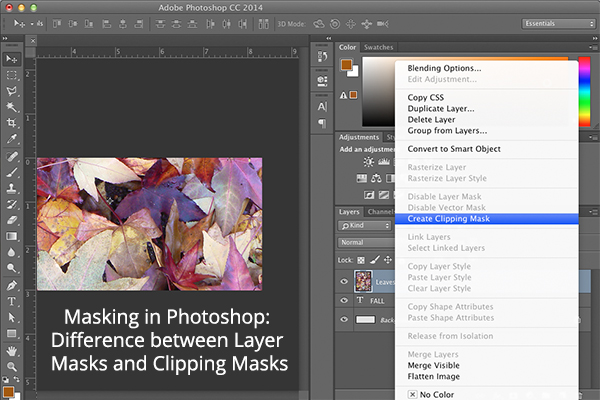Click the rainbow hue slider strip

(584, 91)
